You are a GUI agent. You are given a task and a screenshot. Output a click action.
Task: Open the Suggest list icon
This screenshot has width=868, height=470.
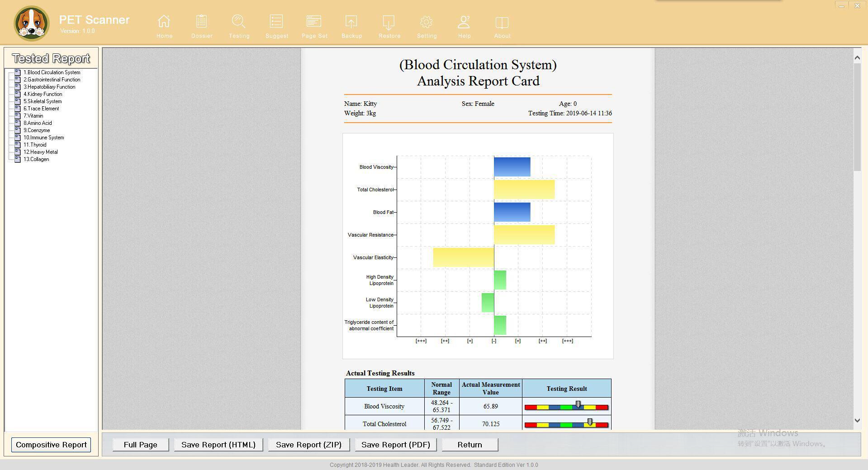276,22
